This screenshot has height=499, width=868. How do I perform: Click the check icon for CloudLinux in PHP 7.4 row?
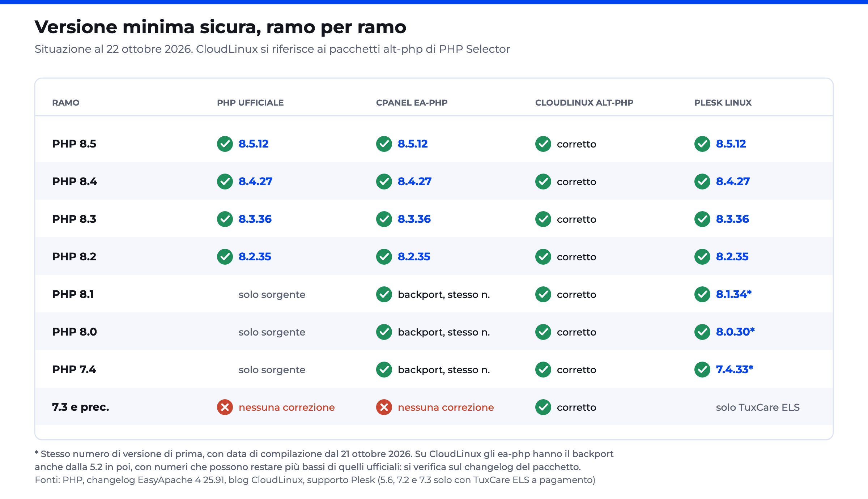pyautogui.click(x=543, y=370)
